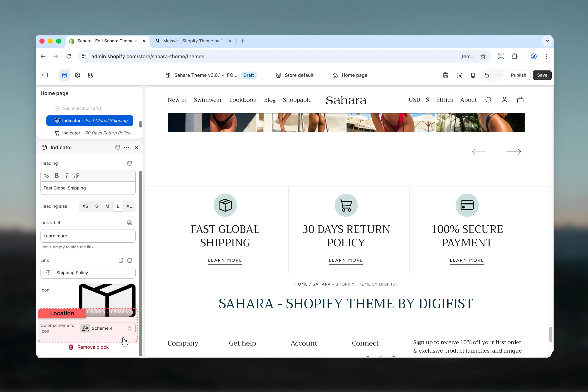Open the linked page in a new window
Image resolution: width=588 pixels, height=392 pixels.
coord(121,261)
